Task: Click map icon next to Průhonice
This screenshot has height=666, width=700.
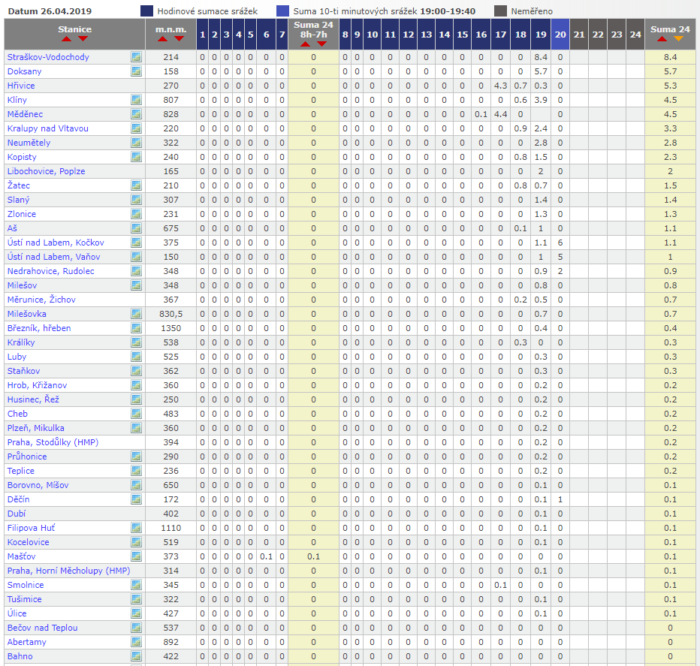Action: point(136,457)
